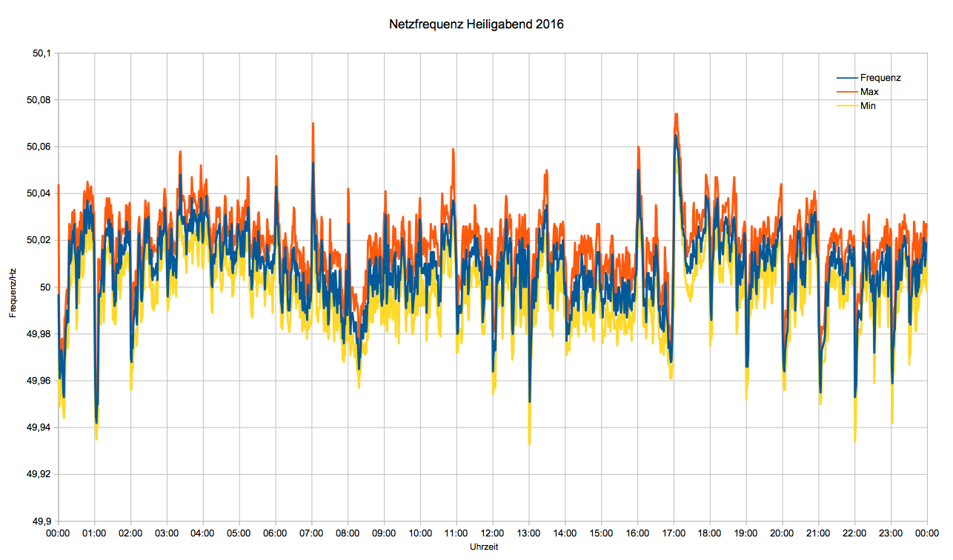953x560 pixels.
Task: Click the 09:00 time axis label
Action: (x=384, y=533)
